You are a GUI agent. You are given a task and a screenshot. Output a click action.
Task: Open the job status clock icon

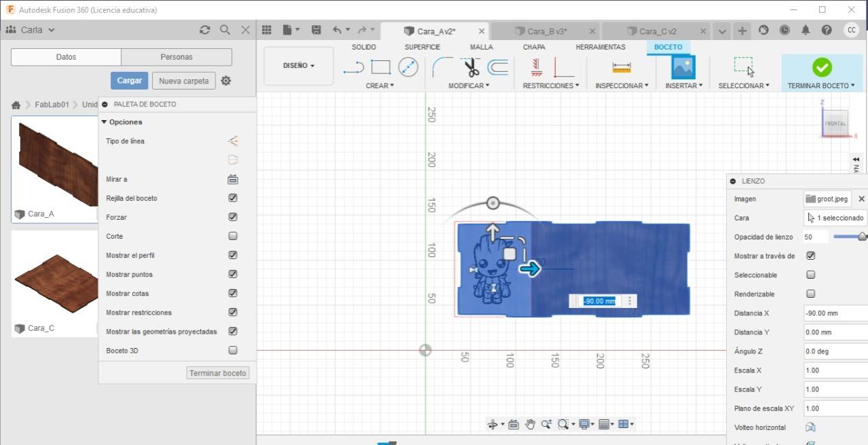click(785, 30)
